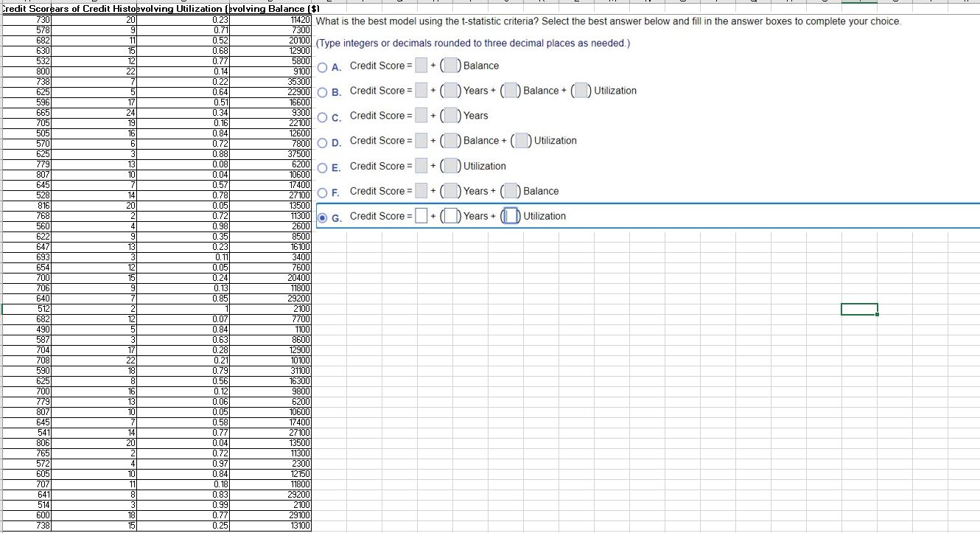Click the Balance coefficient box in choice A
The height and width of the screenshot is (533, 980).
(450, 65)
